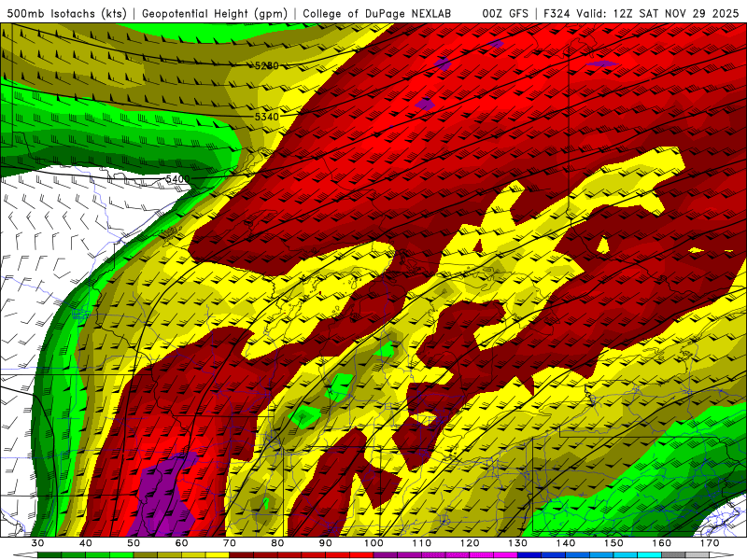
Task: Click the "00Z GFS" model run label
Action: click(505, 13)
